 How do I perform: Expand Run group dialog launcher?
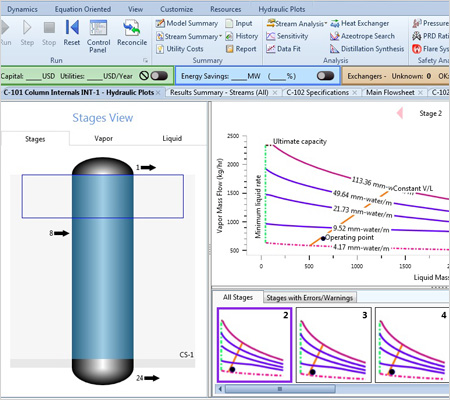145,60
